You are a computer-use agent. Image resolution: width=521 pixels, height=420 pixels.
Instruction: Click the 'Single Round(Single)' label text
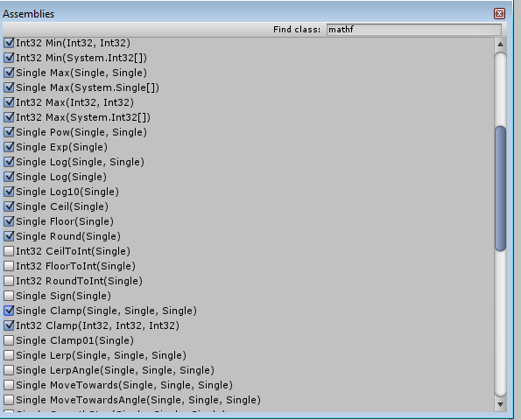(x=68, y=236)
